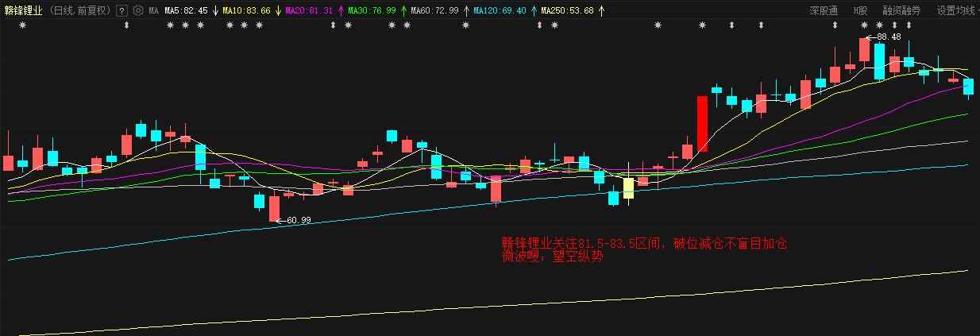
Task: Click the 60.99 low price label
Action: point(299,220)
